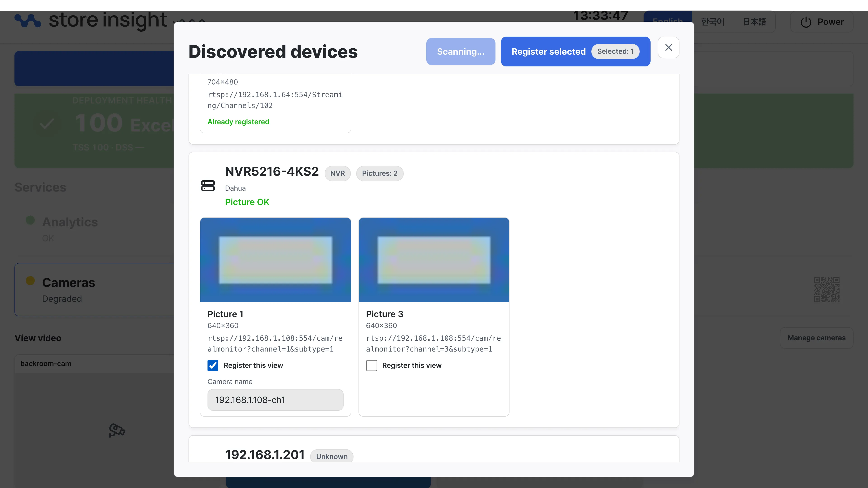
Task: Click the camera placeholder icon under backroom-cam
Action: click(x=117, y=430)
